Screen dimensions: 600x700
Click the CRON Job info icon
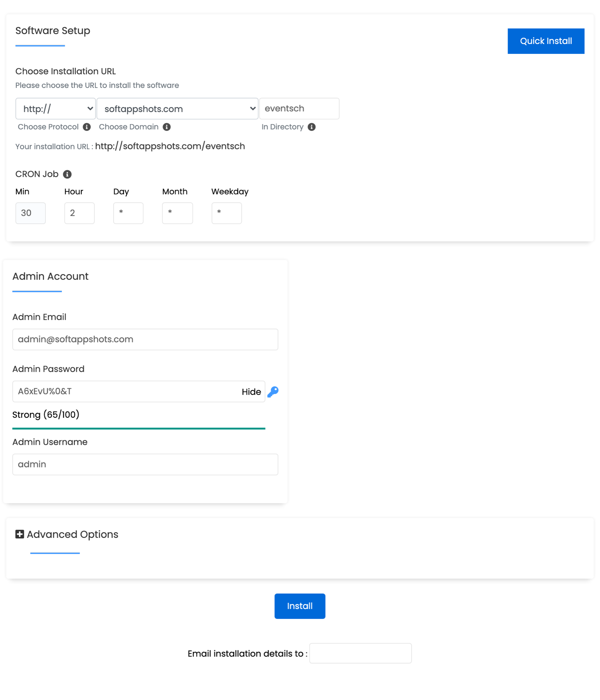tap(67, 174)
